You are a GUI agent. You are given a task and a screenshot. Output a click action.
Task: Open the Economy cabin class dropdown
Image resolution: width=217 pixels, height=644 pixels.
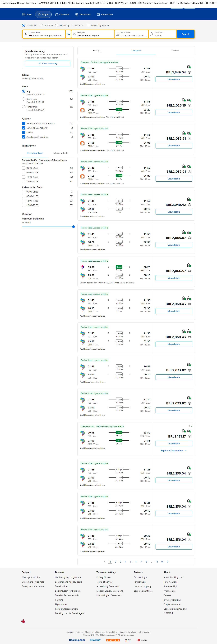78,26
